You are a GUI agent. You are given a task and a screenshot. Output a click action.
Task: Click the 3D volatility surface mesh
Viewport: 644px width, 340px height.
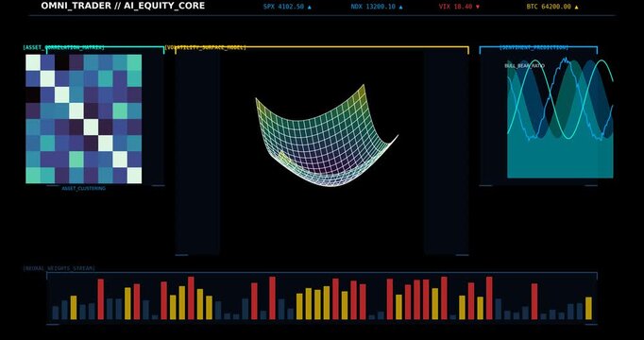(x=327, y=135)
